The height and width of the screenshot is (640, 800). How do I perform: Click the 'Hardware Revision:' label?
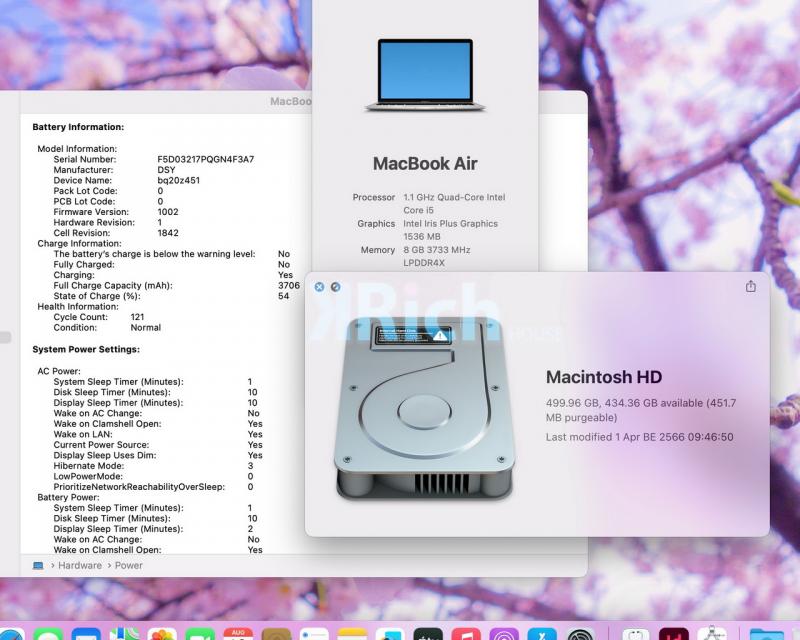(94, 223)
